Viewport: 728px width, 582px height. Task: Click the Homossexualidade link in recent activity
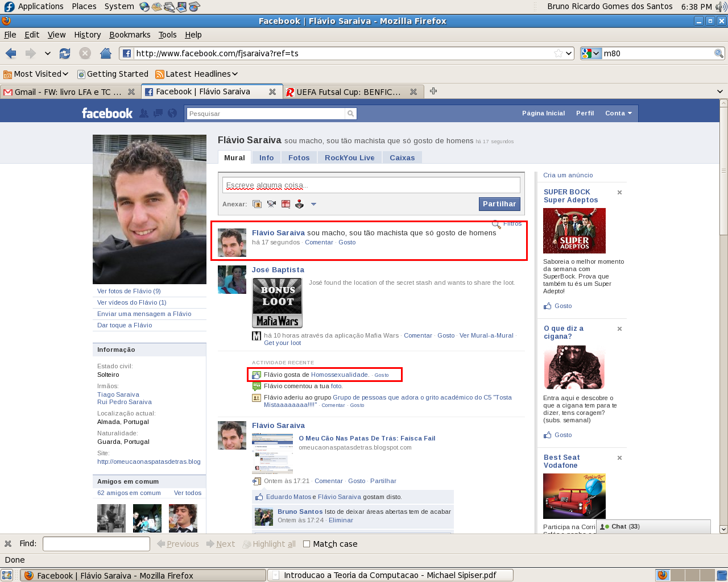point(340,375)
